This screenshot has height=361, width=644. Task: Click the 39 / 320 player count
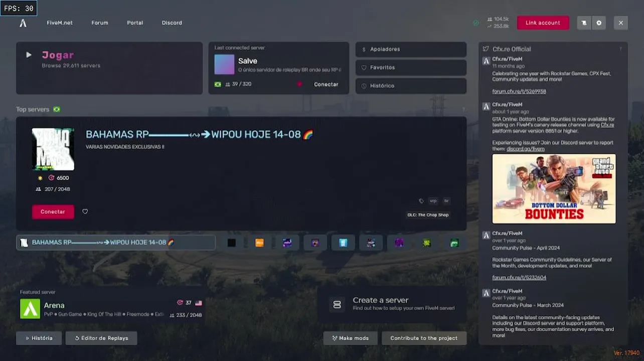coord(242,84)
